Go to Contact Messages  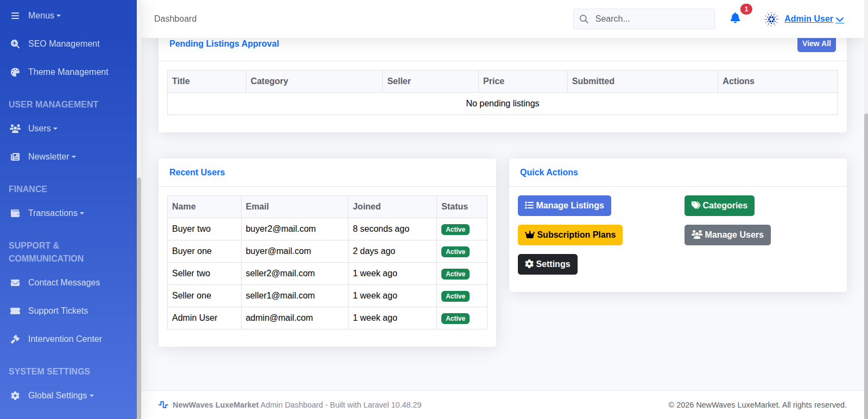(64, 283)
